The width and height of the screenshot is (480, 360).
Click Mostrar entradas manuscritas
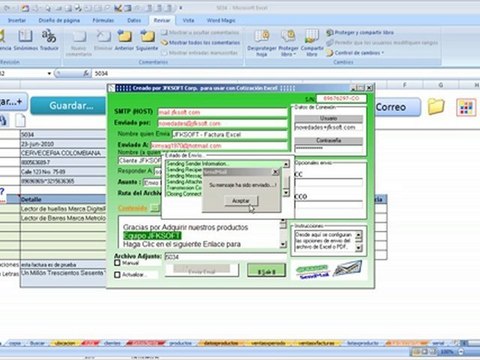(x=200, y=53)
